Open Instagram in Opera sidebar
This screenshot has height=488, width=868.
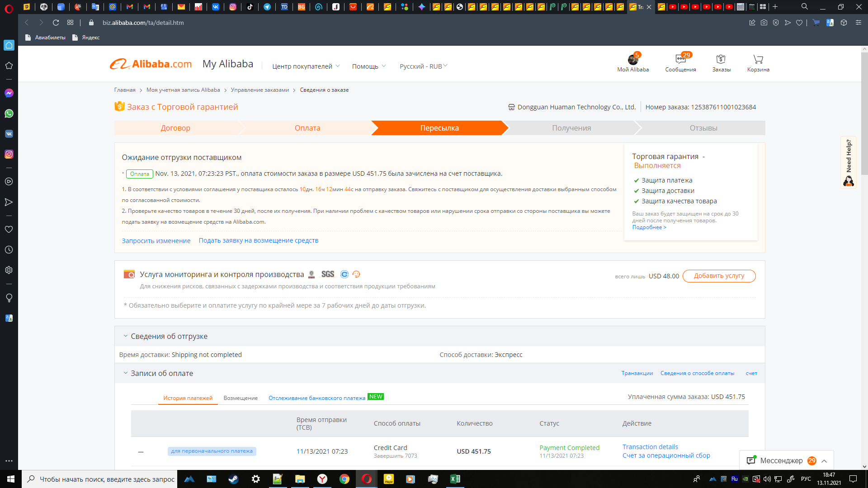pyautogui.click(x=9, y=154)
